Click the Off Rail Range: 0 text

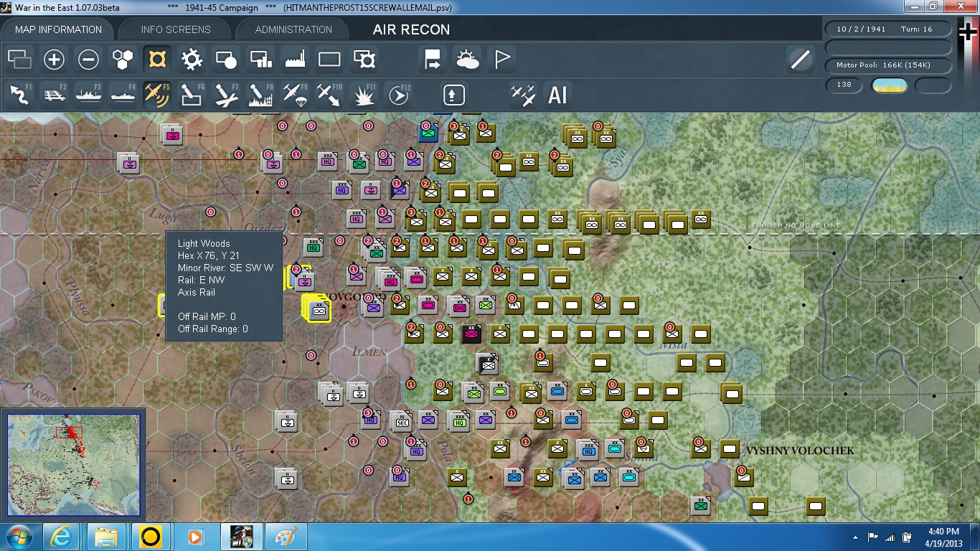(213, 329)
